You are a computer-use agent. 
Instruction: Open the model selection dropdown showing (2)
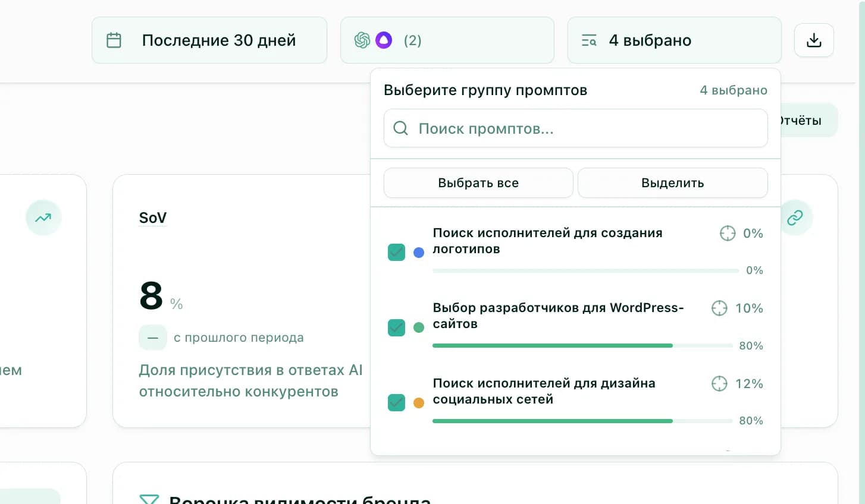click(x=447, y=40)
